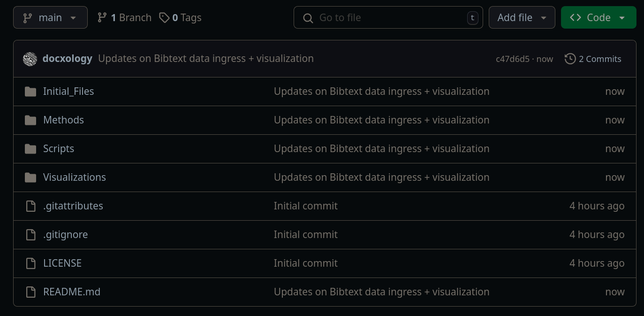Open the Methods folder
Screen dimensions: 644x316
[x=63, y=120]
